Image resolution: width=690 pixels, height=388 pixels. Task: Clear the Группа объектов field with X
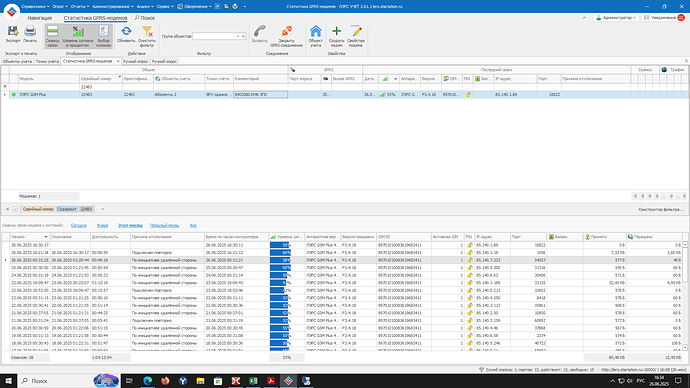point(243,36)
